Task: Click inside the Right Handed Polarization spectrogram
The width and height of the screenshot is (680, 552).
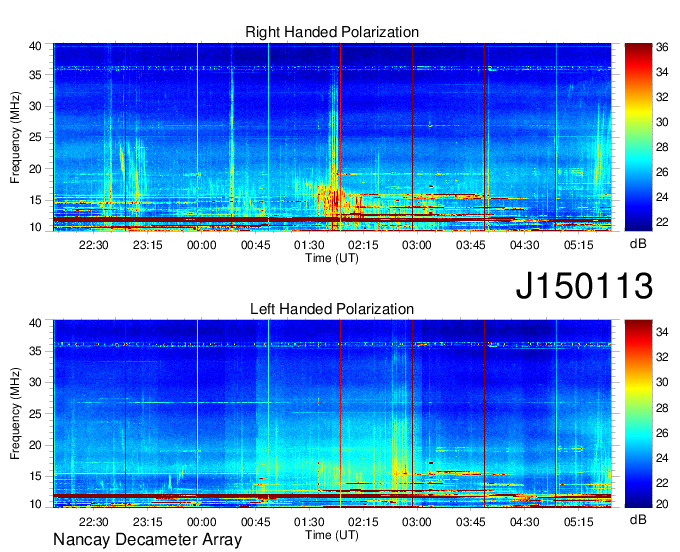Action: [332, 137]
